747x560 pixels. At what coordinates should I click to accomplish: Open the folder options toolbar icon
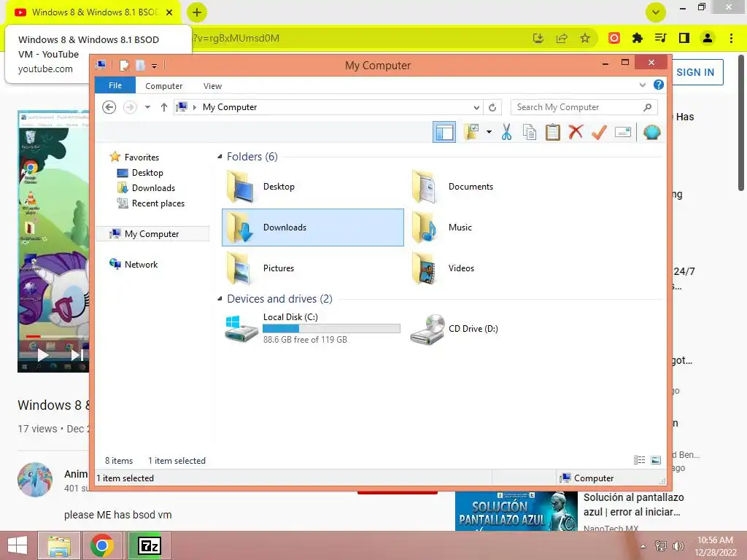coord(471,132)
